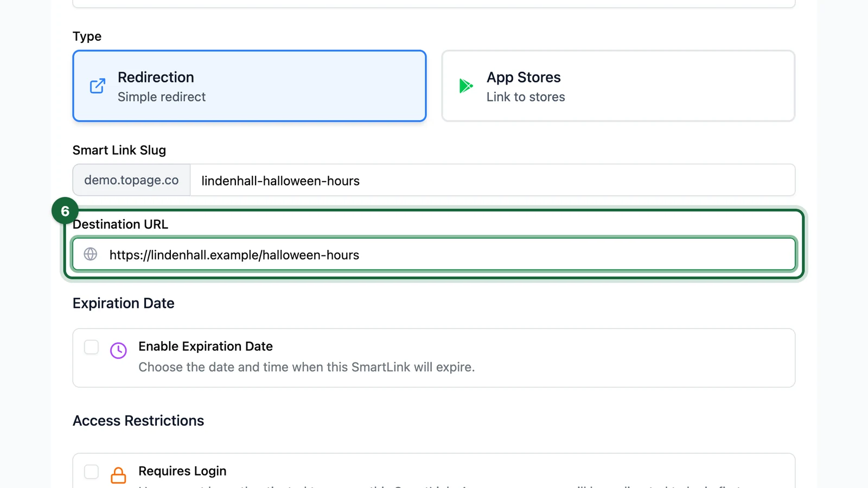Click the Type label

tap(87, 36)
